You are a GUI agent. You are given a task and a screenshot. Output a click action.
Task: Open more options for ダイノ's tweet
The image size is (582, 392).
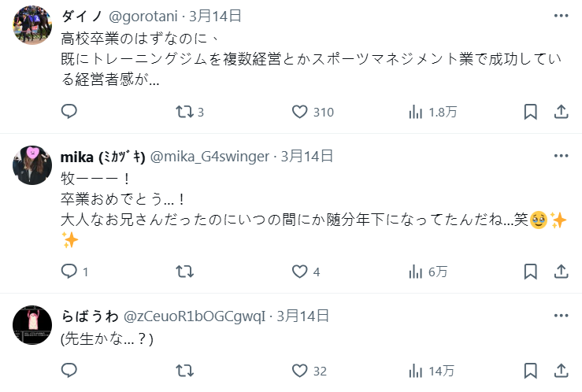pos(561,16)
